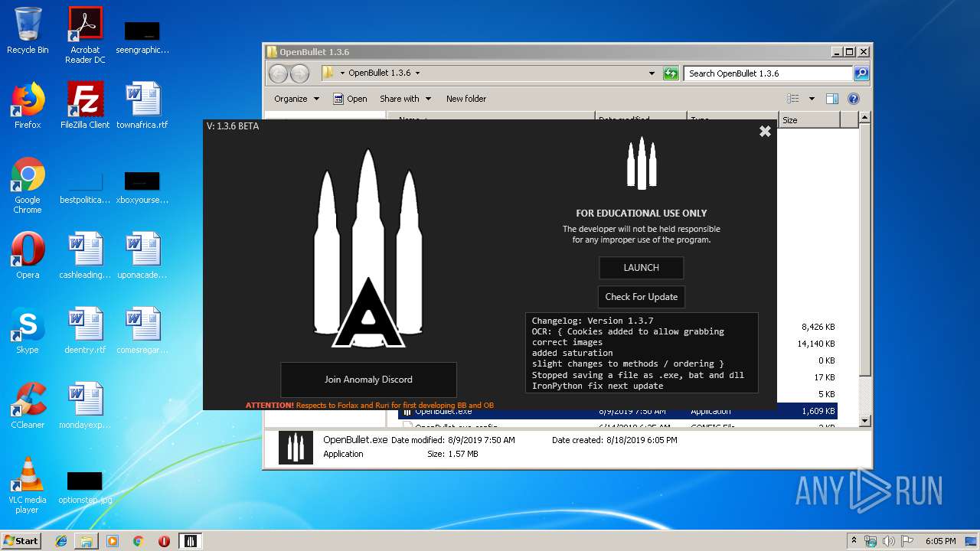This screenshot has height=551, width=980.
Task: Sort files by the Size column
Action: [809, 120]
